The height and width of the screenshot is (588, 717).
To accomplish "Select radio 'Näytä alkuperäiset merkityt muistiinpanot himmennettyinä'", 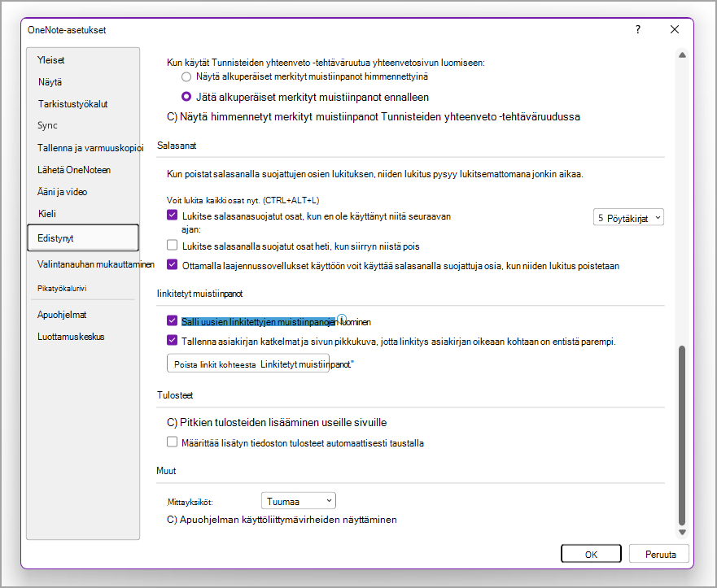I will [x=186, y=76].
